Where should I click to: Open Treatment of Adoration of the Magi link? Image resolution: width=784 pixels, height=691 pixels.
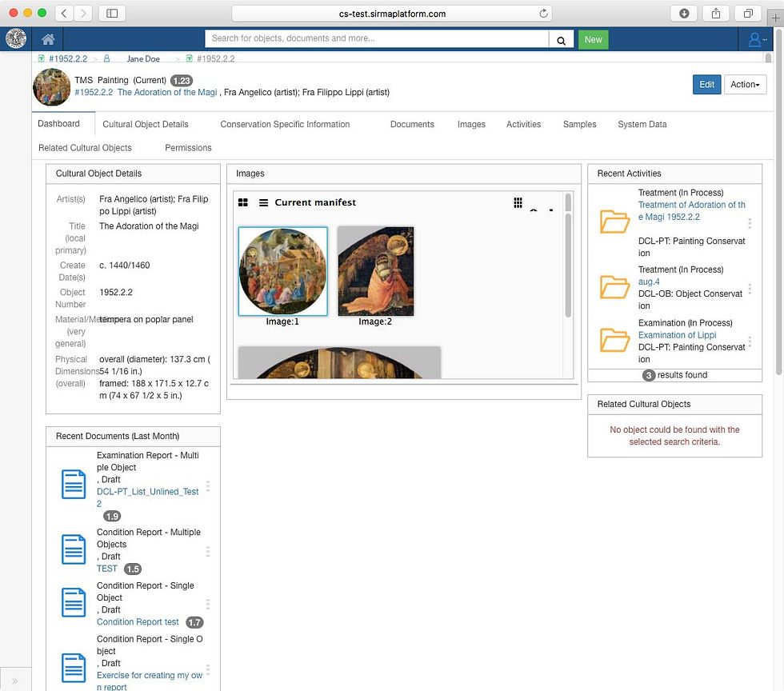pos(691,210)
